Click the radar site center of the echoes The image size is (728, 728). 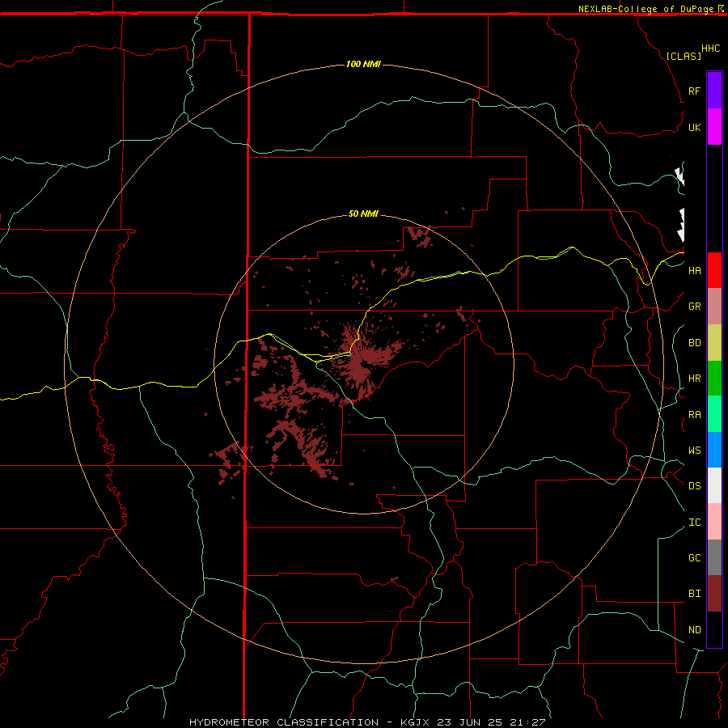tap(363, 363)
